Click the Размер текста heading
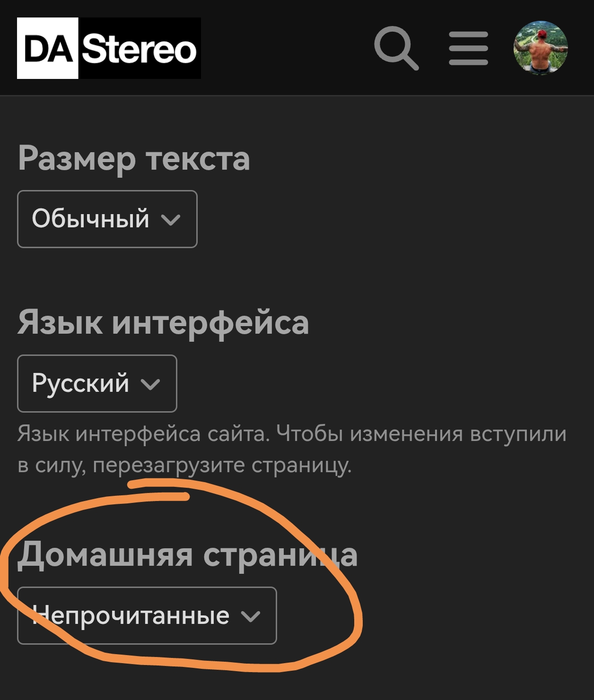 click(134, 159)
